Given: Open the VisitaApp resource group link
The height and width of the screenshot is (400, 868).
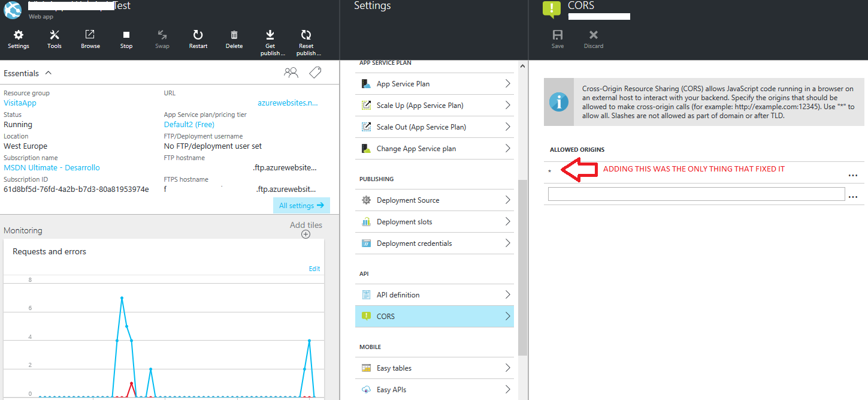Looking at the screenshot, I should (x=20, y=103).
